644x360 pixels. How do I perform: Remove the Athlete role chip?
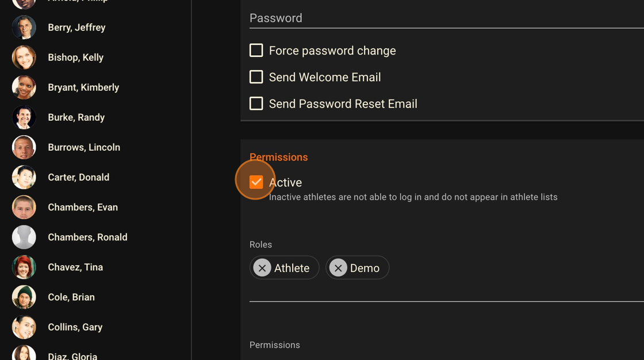(262, 268)
